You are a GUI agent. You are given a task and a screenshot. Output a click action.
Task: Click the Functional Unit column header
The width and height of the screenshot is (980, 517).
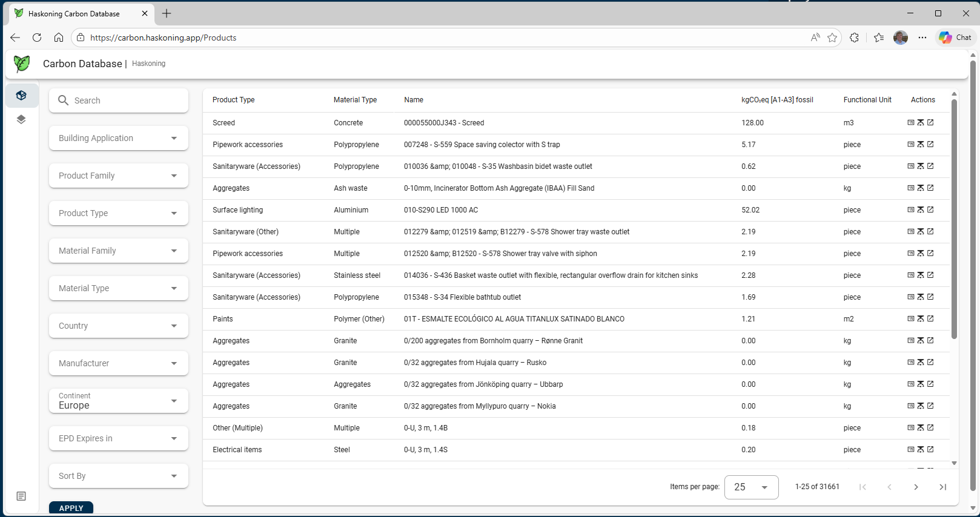tap(867, 100)
